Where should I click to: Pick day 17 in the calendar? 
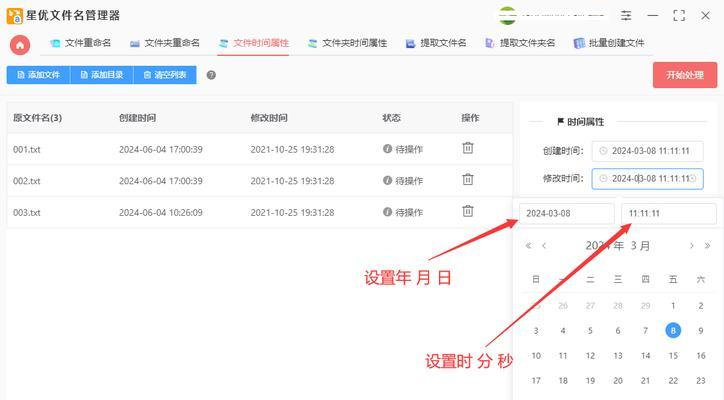[536, 381]
